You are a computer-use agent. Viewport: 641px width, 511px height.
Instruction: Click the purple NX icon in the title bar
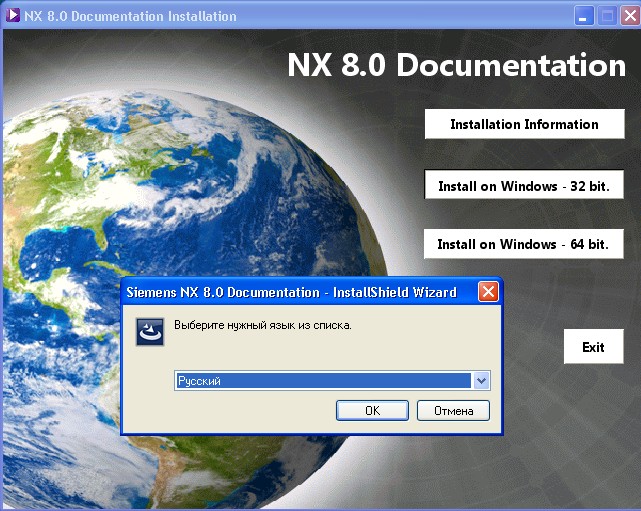13,16
